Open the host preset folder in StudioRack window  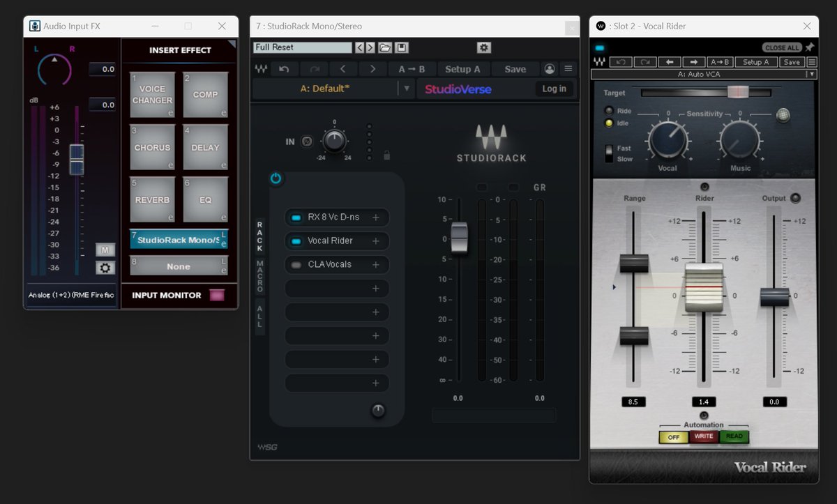[x=385, y=47]
